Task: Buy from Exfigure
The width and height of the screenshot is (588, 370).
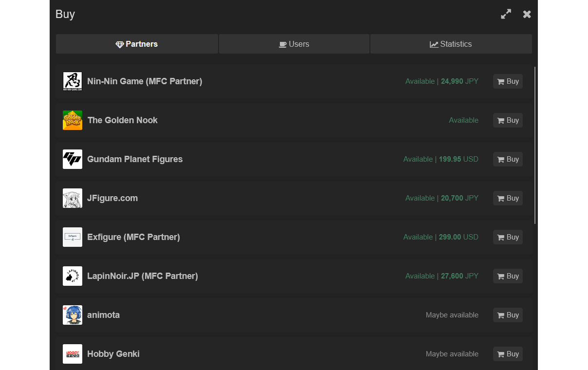Action: 508,237
